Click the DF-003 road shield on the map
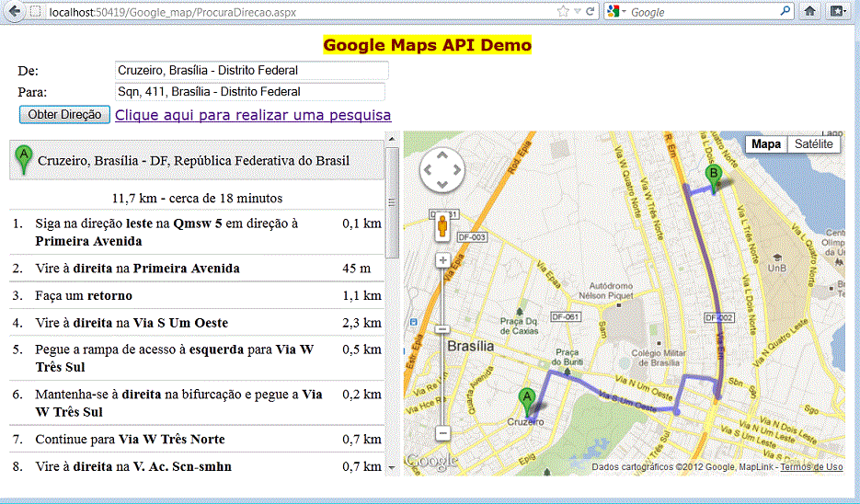This screenshot has width=860, height=504. pos(472,237)
